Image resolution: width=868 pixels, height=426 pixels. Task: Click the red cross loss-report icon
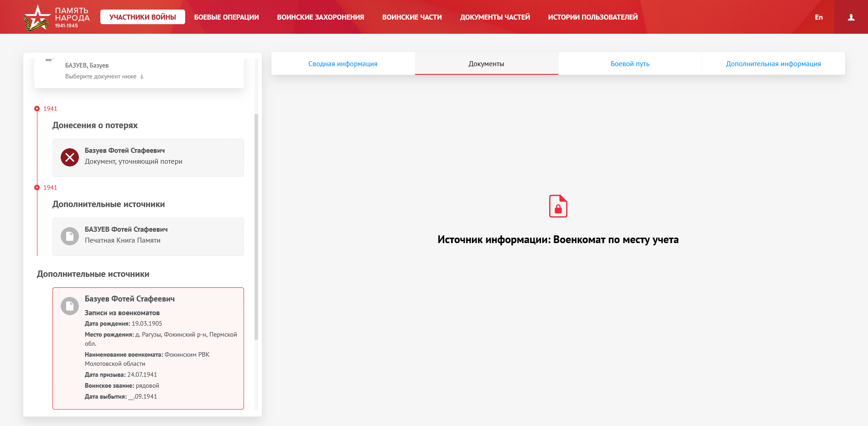coord(70,157)
